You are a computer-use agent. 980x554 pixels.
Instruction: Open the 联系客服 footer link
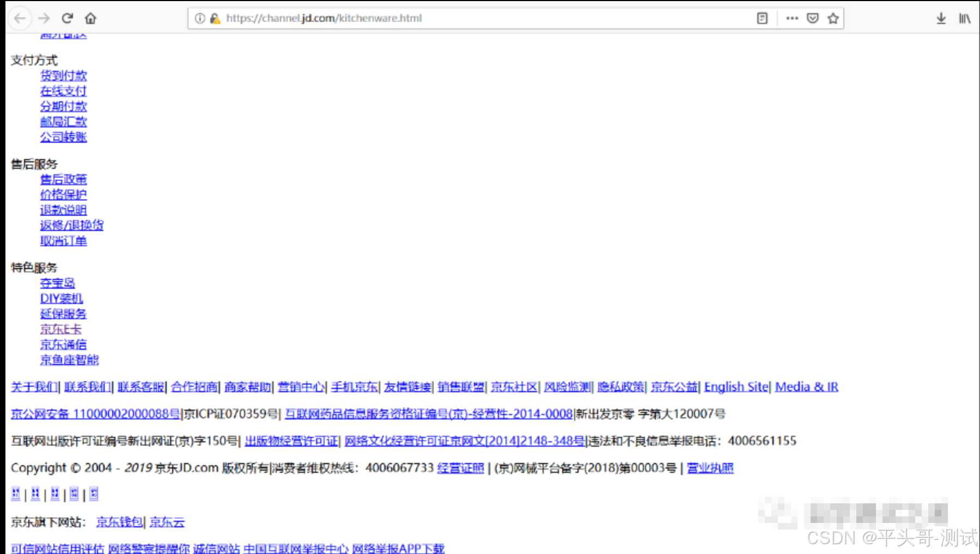pyautogui.click(x=141, y=387)
